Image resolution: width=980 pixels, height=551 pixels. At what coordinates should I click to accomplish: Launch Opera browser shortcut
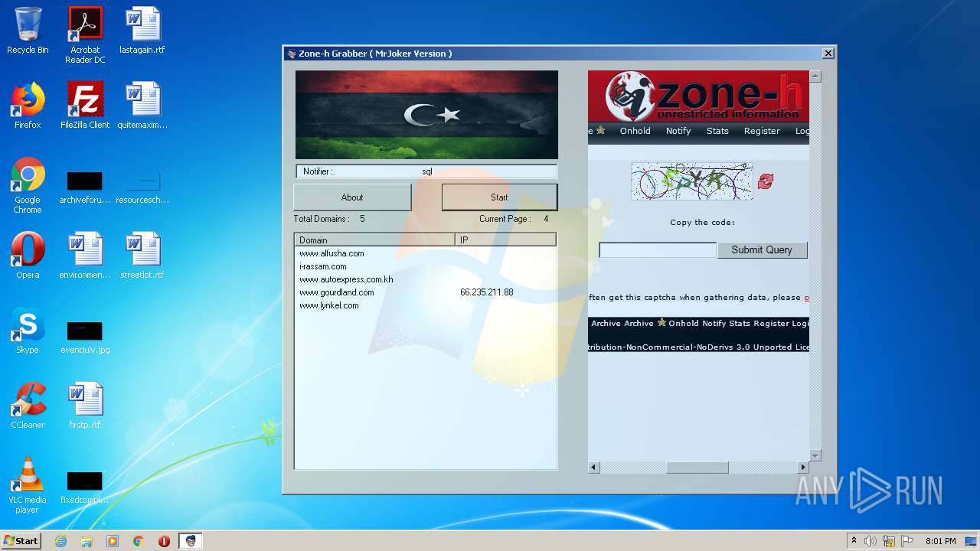tap(28, 256)
